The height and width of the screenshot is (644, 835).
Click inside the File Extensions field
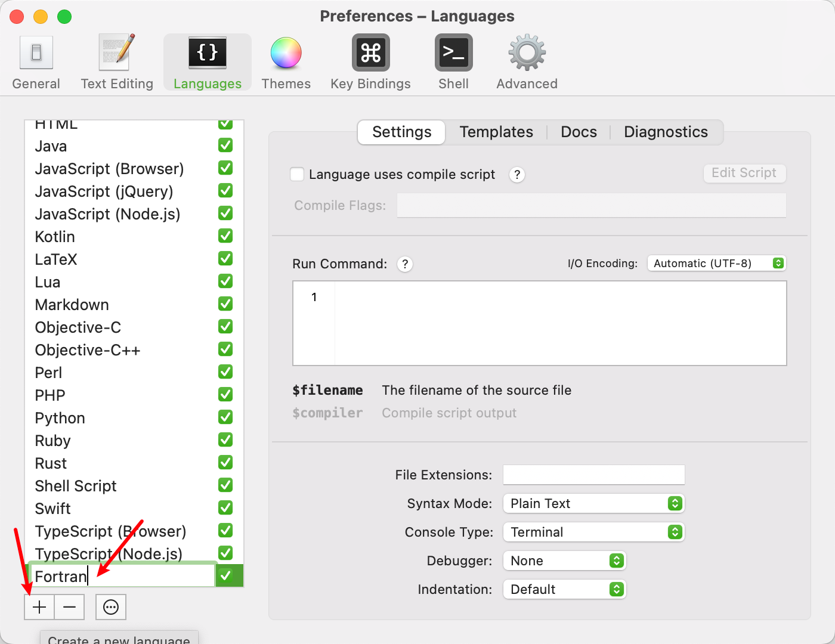point(593,475)
